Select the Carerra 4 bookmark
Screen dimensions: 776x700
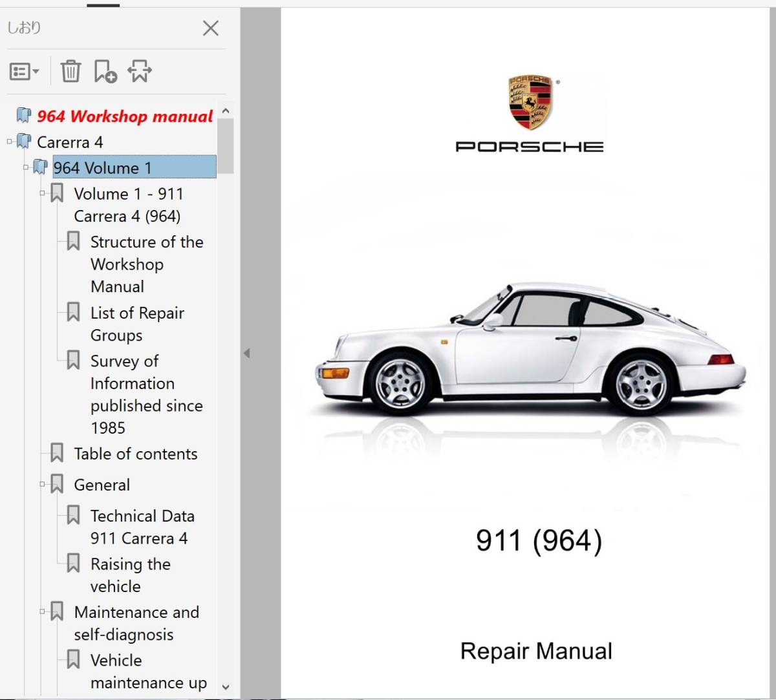[70, 142]
